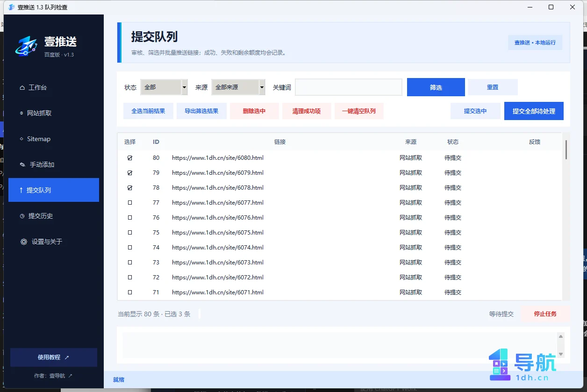Click 待提交 status in row ID 76
Image resolution: width=587 pixels, height=392 pixels.
tap(453, 218)
